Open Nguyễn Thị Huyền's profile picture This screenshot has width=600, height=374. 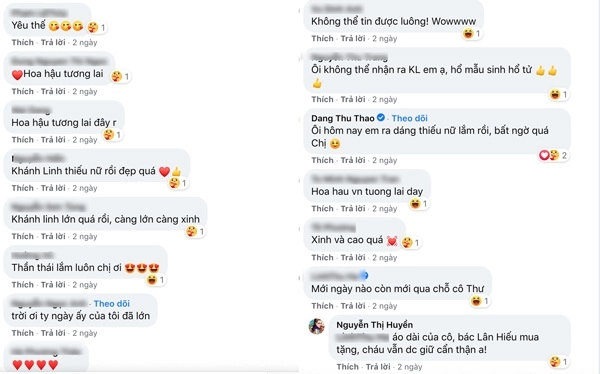pyautogui.click(x=317, y=326)
